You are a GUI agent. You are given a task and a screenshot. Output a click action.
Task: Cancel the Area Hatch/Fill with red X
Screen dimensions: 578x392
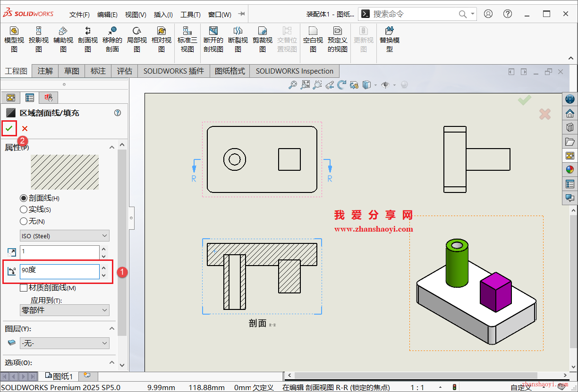point(25,128)
